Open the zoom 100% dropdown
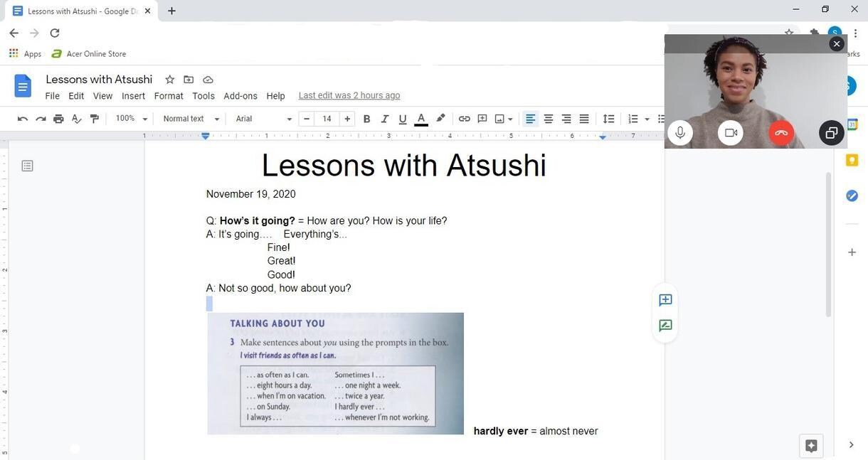 [x=132, y=119]
